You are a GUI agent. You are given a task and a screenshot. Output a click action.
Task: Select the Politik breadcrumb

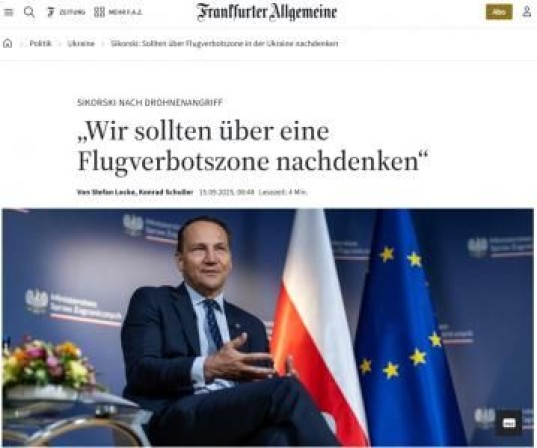40,43
